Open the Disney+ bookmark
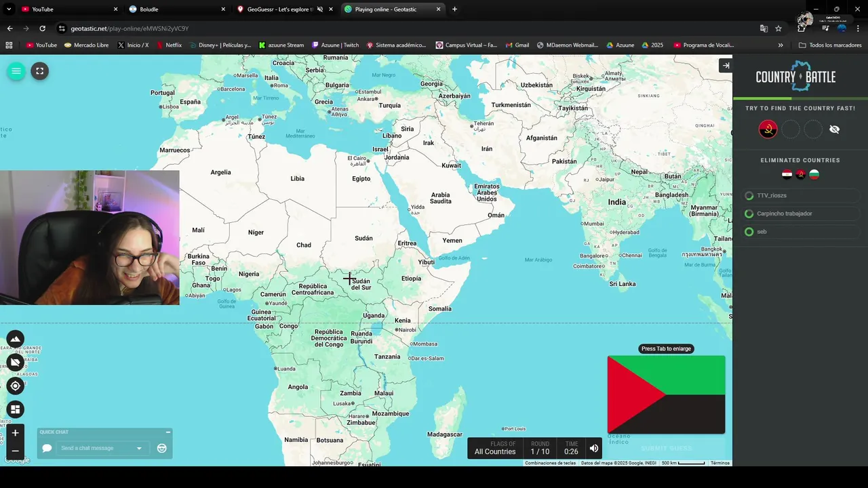Viewport: 868px width, 488px height. (x=220, y=45)
